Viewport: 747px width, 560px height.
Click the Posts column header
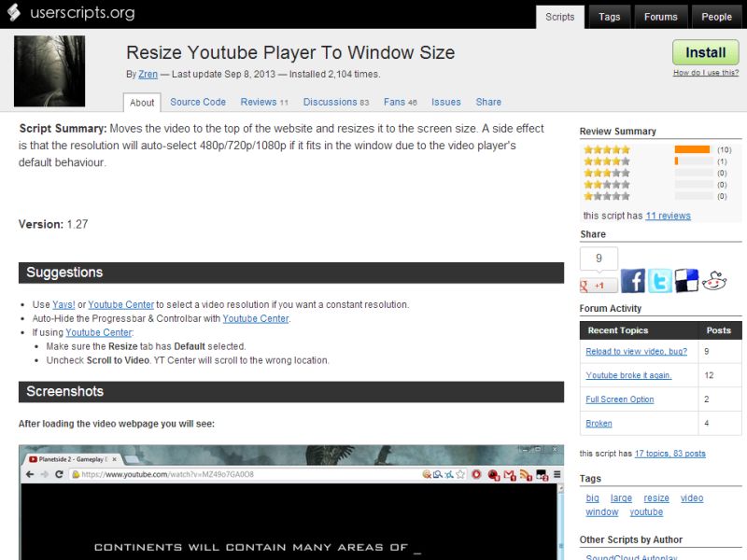(x=718, y=330)
